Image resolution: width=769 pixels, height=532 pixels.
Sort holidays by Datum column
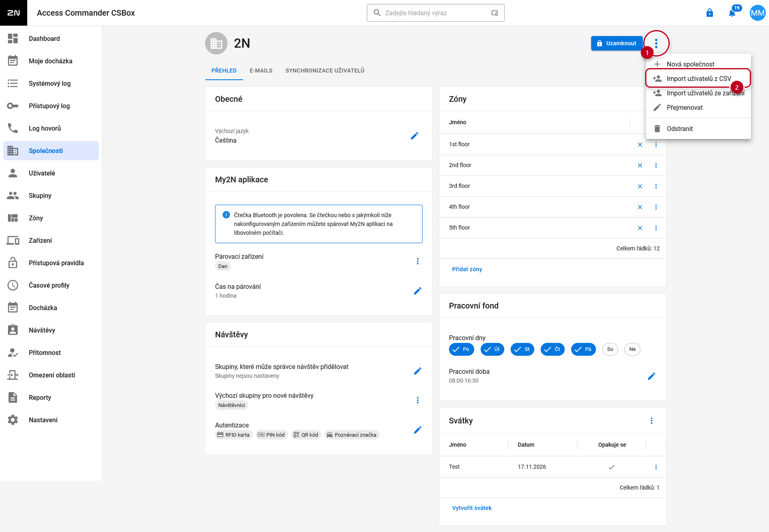pos(526,445)
